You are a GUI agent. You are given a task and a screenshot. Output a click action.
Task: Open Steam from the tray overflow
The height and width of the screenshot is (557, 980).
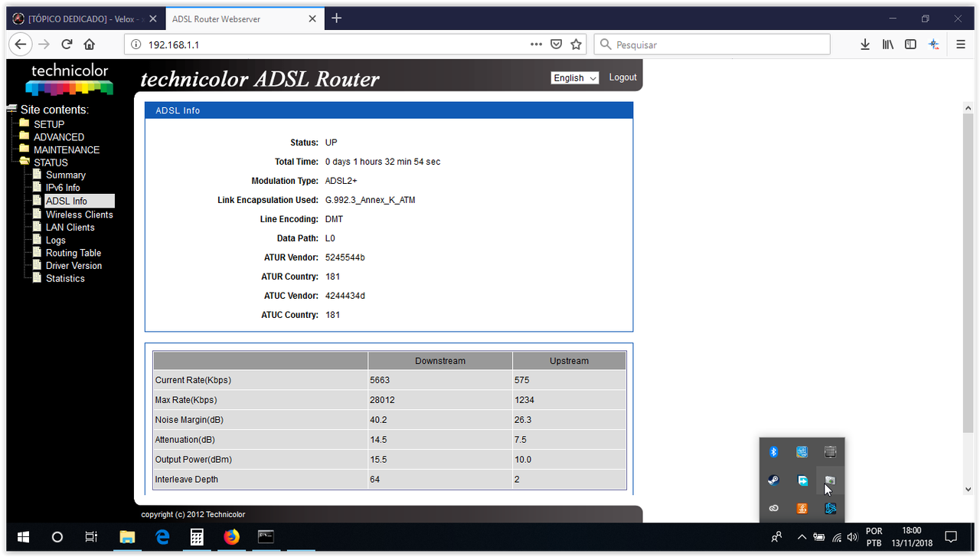(773, 480)
